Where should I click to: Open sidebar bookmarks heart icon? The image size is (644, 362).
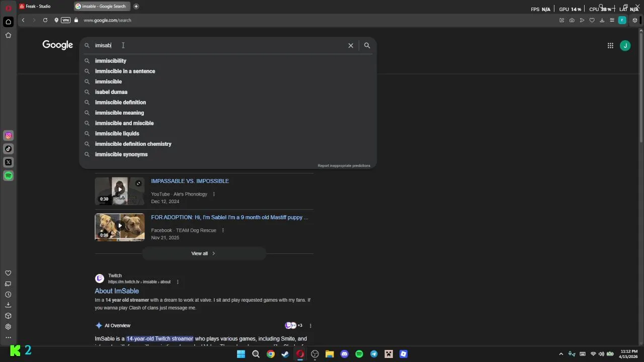point(8,273)
